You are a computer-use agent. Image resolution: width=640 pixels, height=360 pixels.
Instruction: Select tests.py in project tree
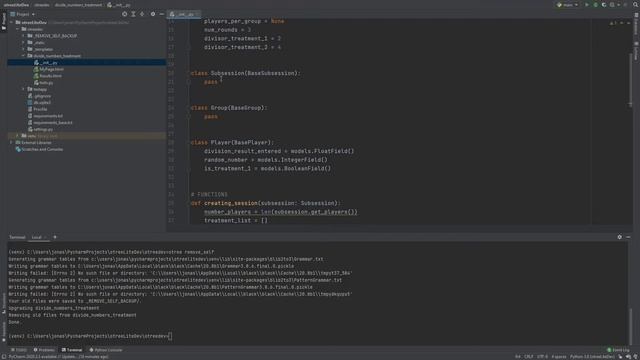coord(43,82)
